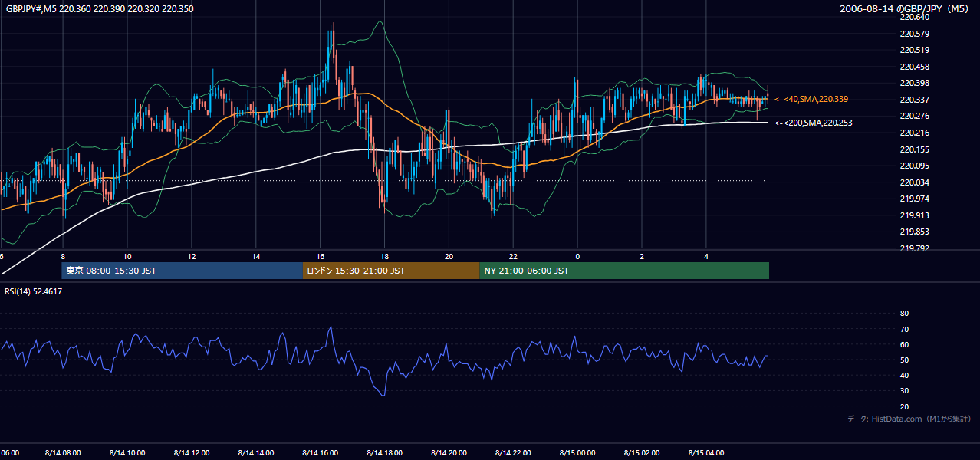
Task: Click the <-<40,SMA,220.339 orange label
Action: (x=811, y=99)
